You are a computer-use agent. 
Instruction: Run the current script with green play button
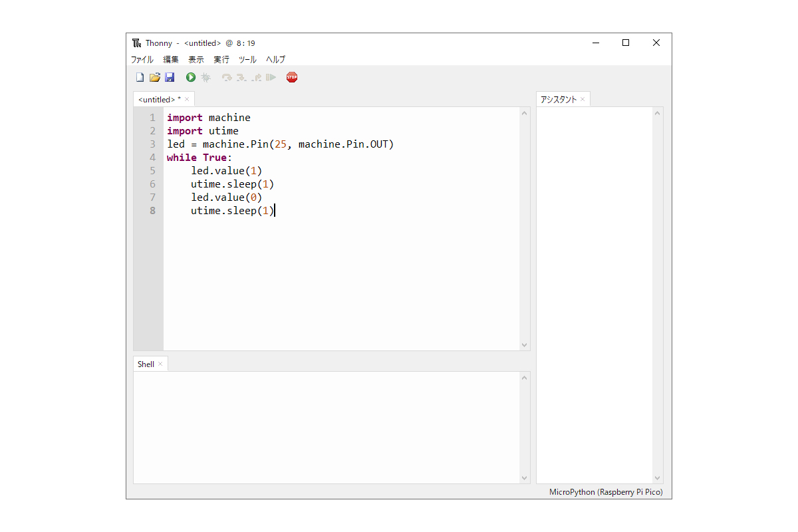[x=191, y=78]
